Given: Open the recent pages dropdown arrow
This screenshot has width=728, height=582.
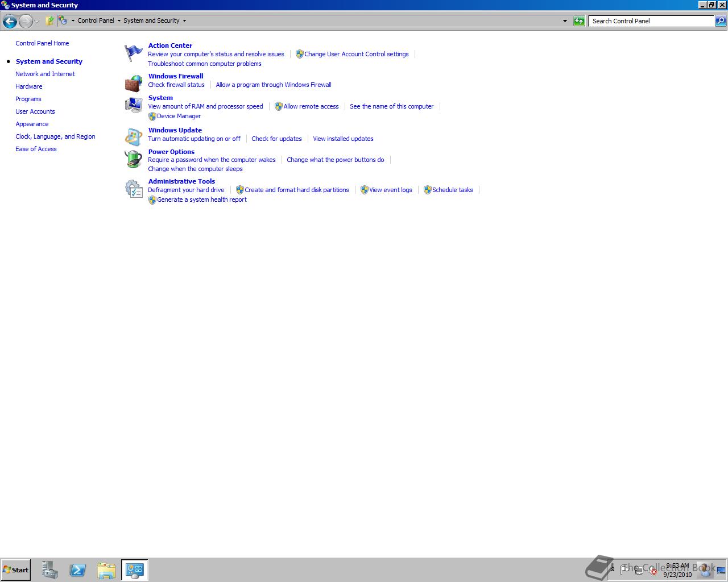Looking at the screenshot, I should click(36, 21).
